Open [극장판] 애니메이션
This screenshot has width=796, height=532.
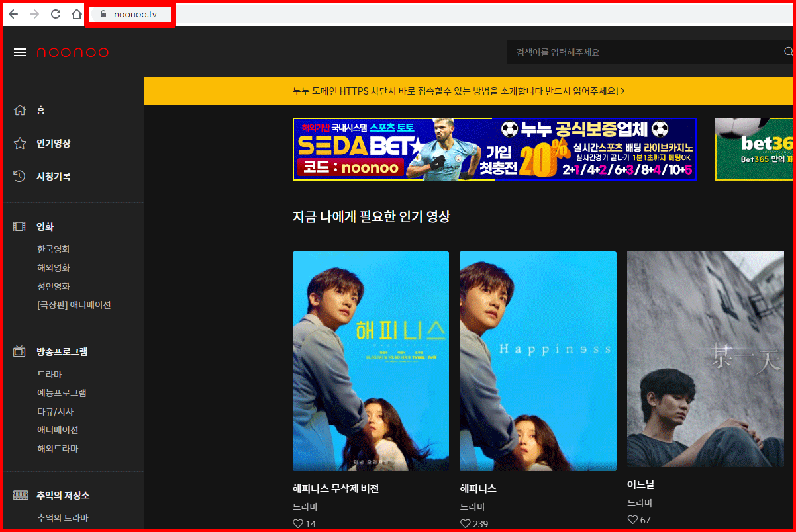(x=74, y=305)
